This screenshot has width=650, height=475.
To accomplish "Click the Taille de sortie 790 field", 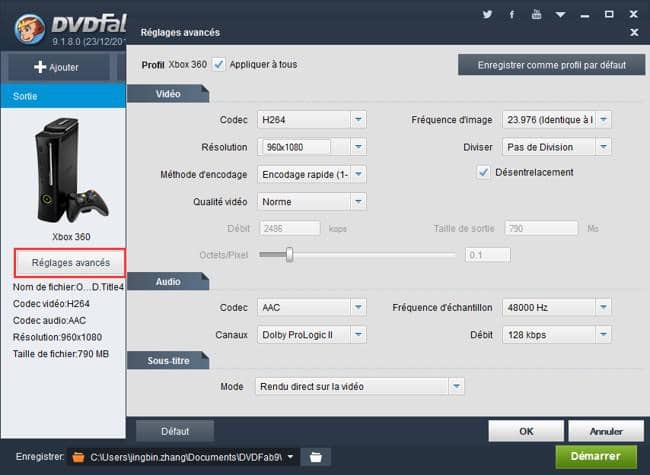I will coord(541,228).
